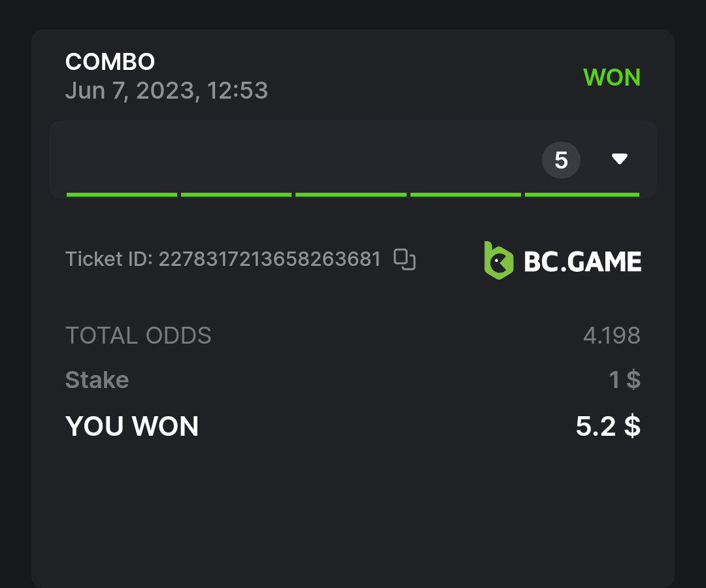This screenshot has width=706, height=588.
Task: Click the Ticket ID number text
Action: [x=269, y=259]
